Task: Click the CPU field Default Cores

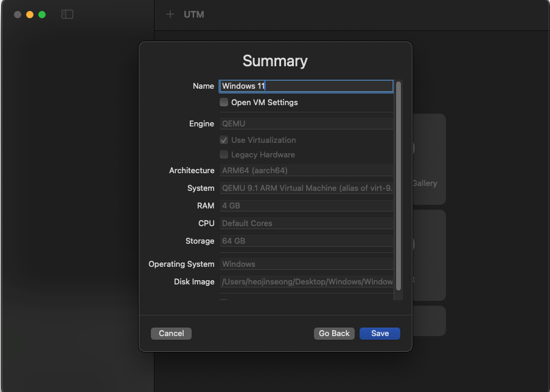Action: pos(306,223)
